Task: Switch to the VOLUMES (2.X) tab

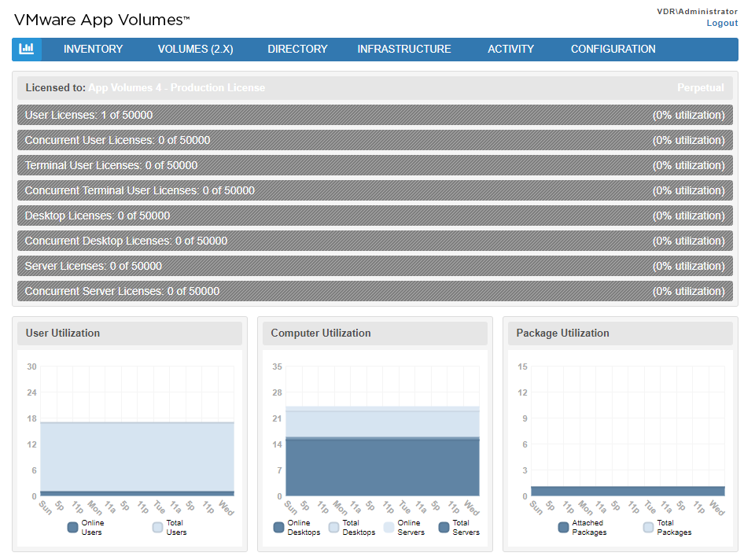Action: [196, 49]
